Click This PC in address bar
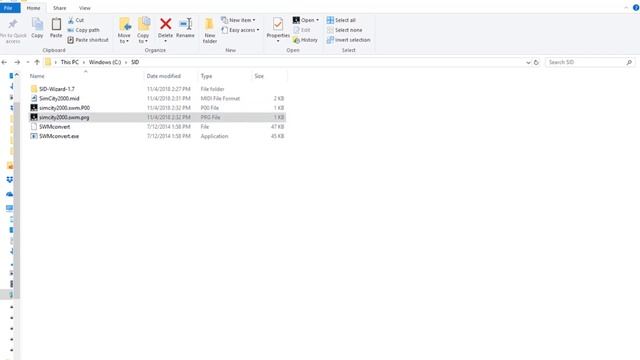Screen dimensions: 640x360 69,62
